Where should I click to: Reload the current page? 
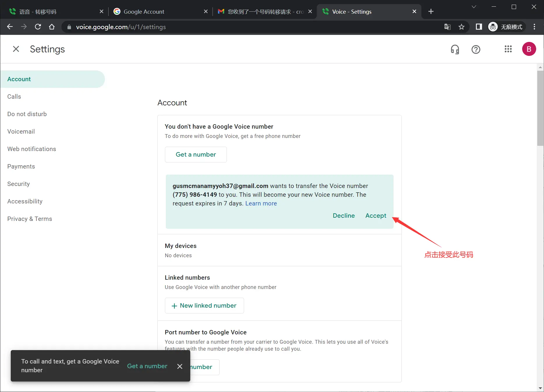click(x=38, y=27)
